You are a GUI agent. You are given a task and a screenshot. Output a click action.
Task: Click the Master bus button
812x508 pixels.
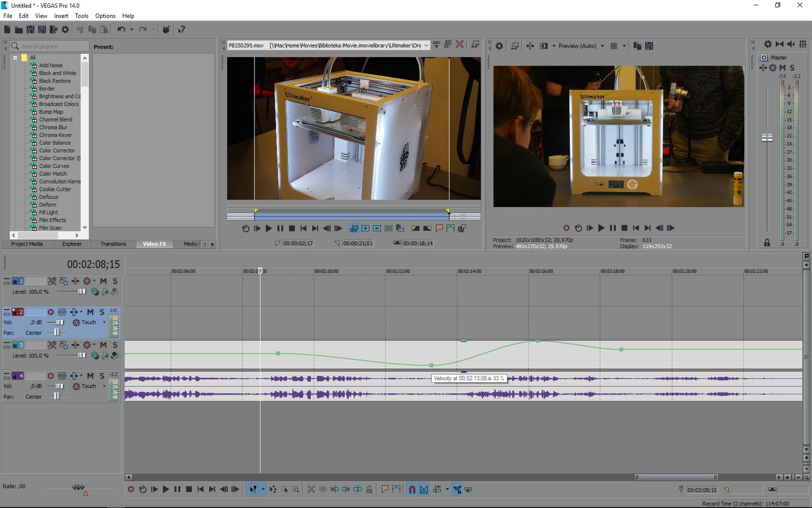tap(764, 58)
